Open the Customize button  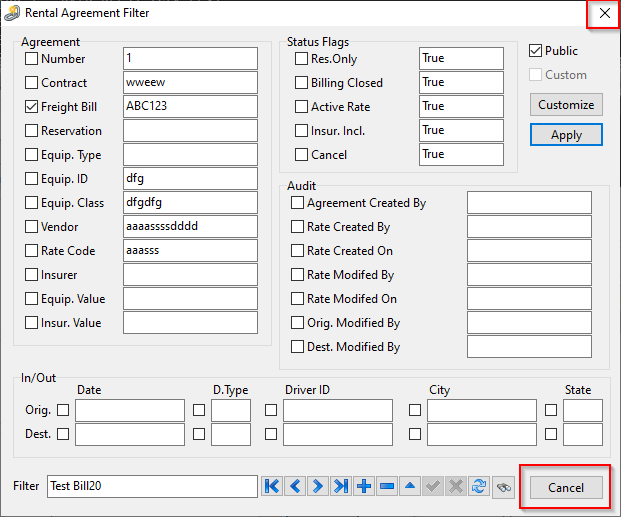point(566,105)
